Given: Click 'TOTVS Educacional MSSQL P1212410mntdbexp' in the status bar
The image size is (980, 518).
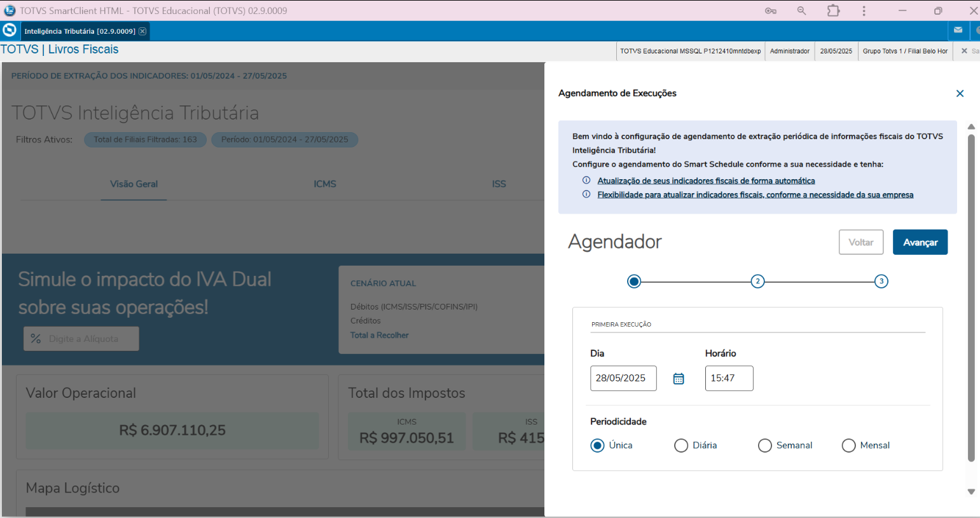Looking at the screenshot, I should (x=691, y=51).
